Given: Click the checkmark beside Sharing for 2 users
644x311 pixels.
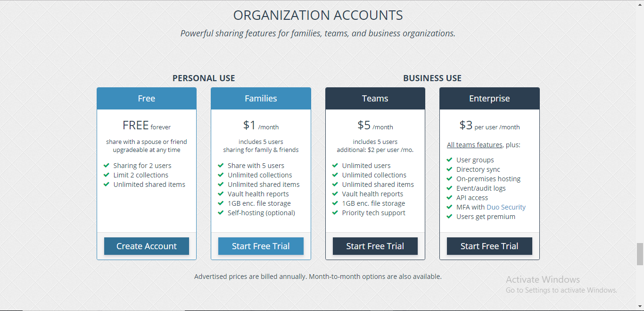Looking at the screenshot, I should pyautogui.click(x=107, y=166).
